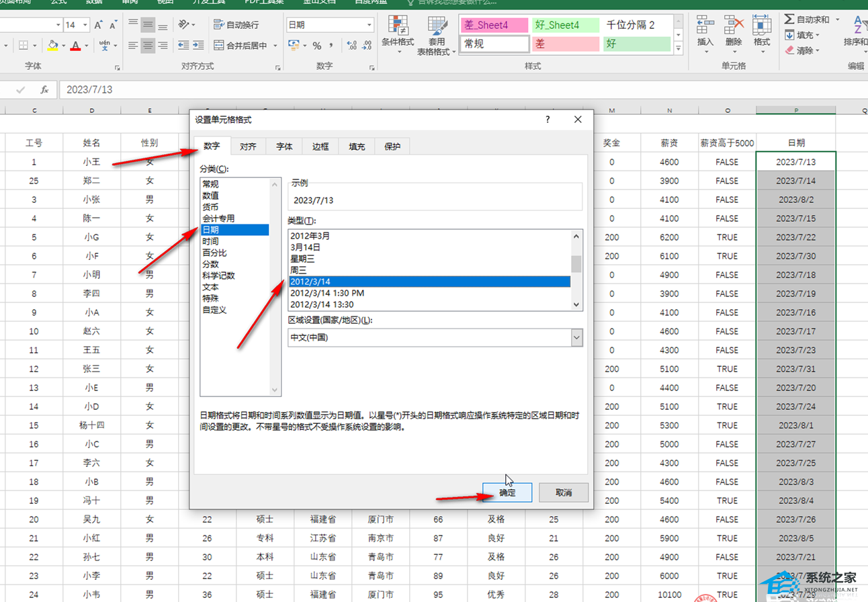Decrease the font size with the smaller A icon
The width and height of the screenshot is (868, 602).
(x=113, y=25)
